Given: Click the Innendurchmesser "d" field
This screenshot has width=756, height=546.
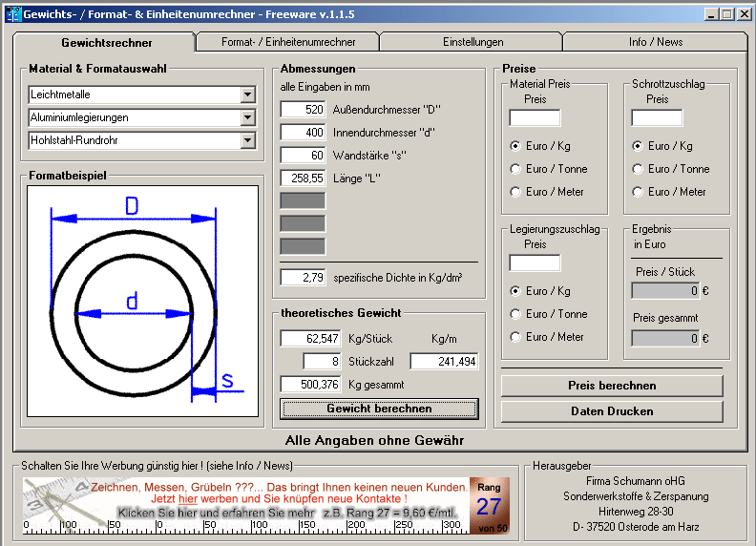Looking at the screenshot, I should click(x=303, y=132).
